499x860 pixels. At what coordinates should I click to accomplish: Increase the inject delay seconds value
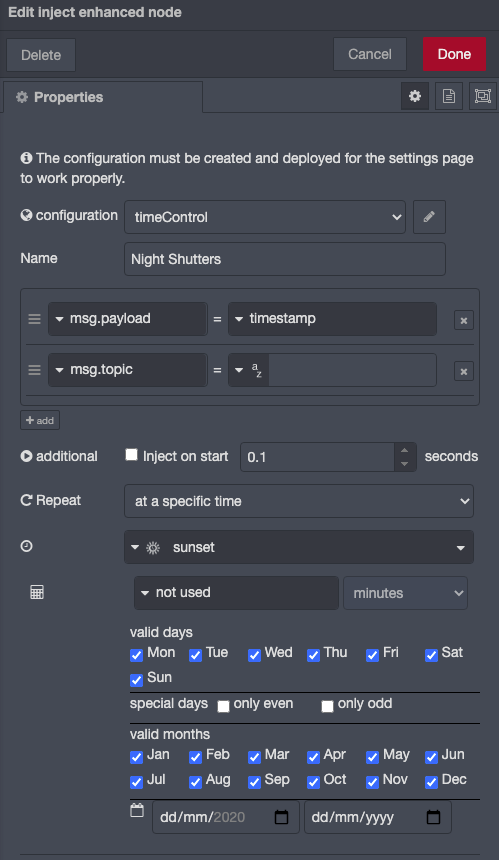(x=405, y=450)
